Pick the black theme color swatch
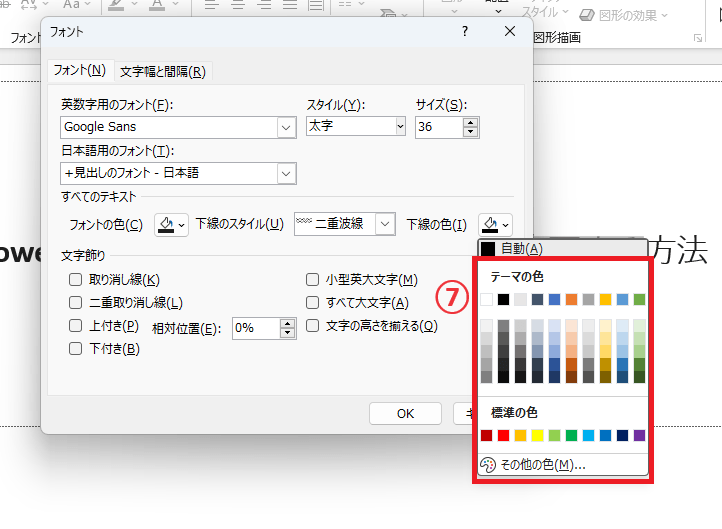 point(503,300)
